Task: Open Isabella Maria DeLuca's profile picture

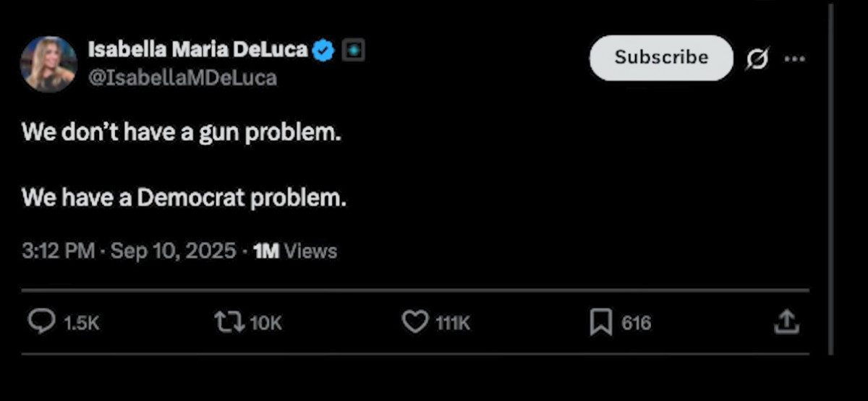Action: pyautogui.click(x=48, y=64)
